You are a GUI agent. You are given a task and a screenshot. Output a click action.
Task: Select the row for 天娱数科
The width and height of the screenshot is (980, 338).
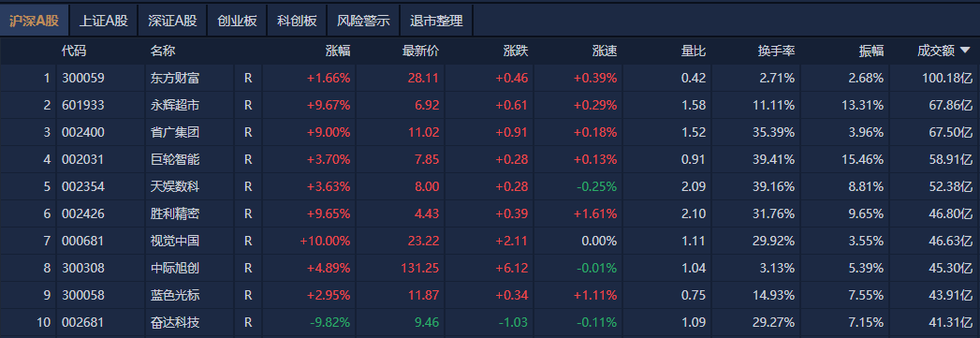pos(490,187)
